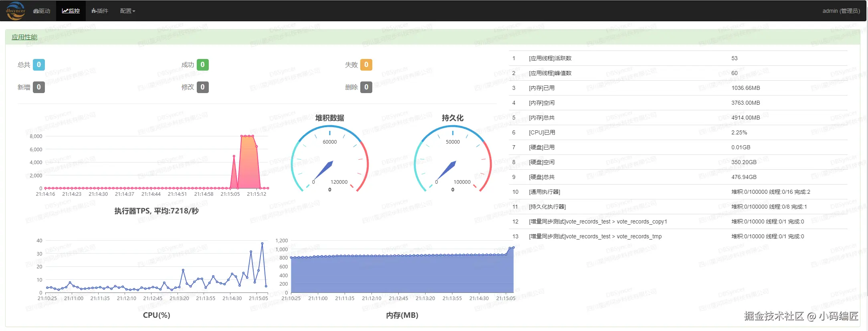Click the 修改 count badge

202,87
